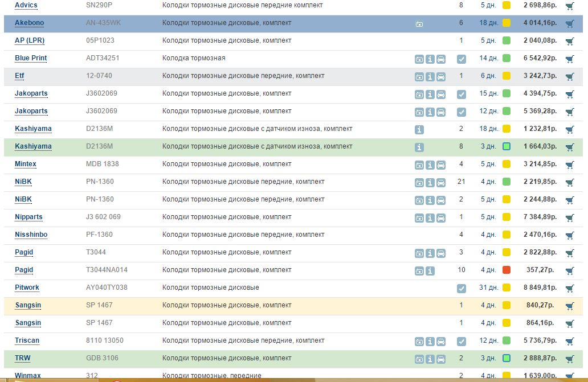Open photo of Mintex MDB 1838
Viewport: 588px width, 382px height.
point(419,165)
